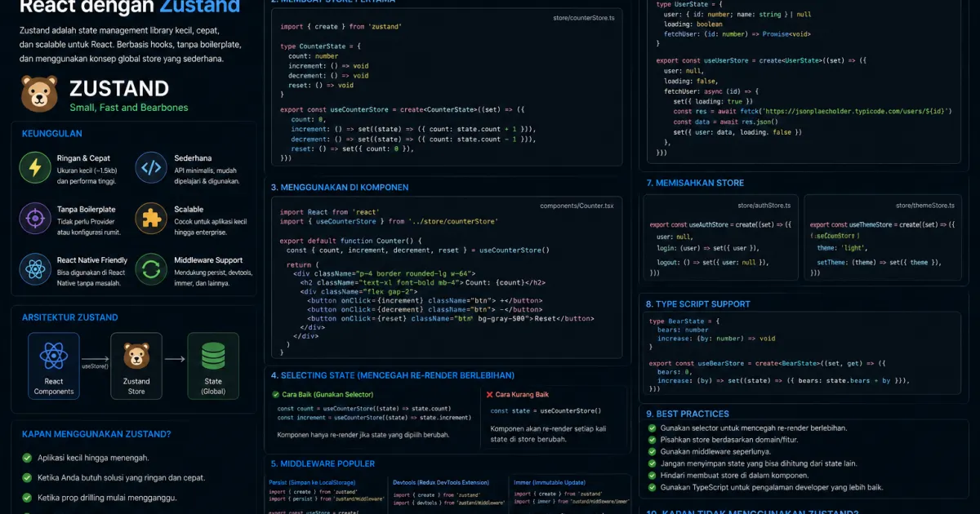Screen dimensions: 980x514
Task: Click the store/counterStore.ts file label
Action: pos(583,17)
